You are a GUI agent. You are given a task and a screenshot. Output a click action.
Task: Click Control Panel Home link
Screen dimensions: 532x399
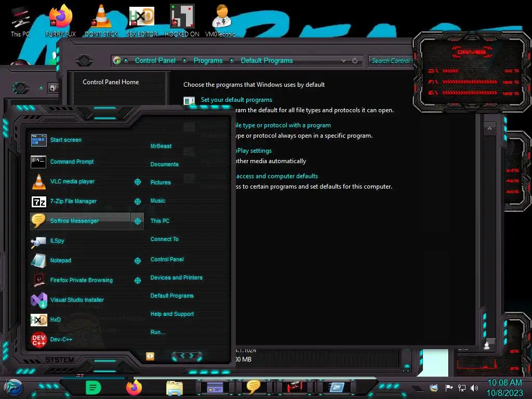(111, 82)
